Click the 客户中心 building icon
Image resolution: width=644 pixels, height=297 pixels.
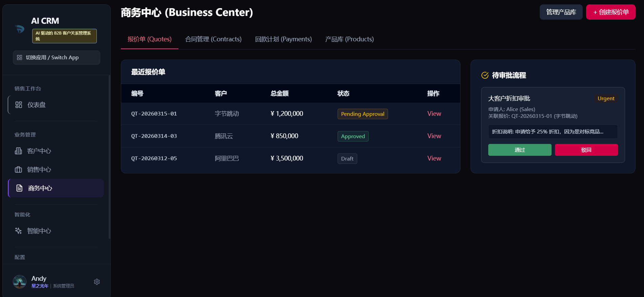(19, 151)
